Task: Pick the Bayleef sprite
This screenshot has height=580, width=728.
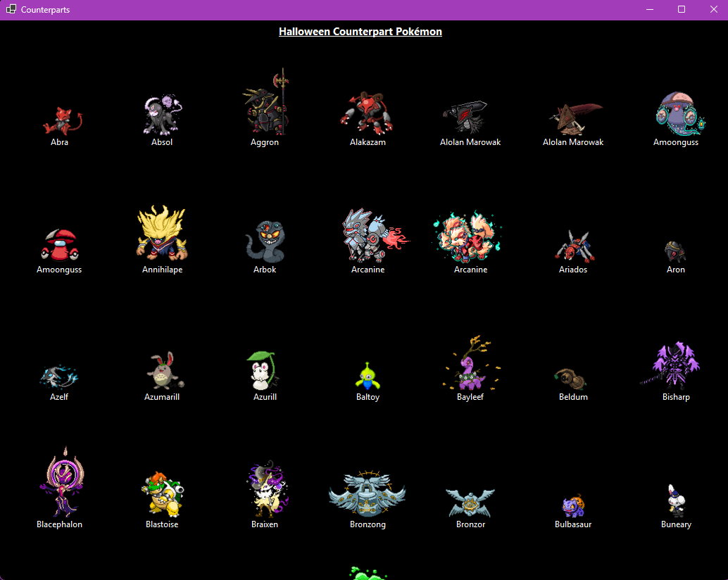Action: (x=471, y=362)
